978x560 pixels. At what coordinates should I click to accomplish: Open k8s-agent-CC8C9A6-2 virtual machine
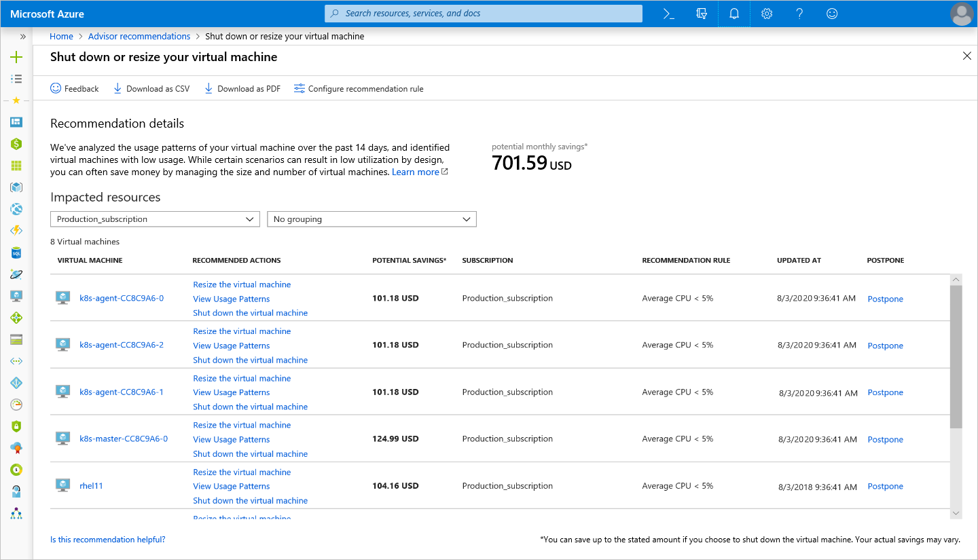pyautogui.click(x=122, y=345)
